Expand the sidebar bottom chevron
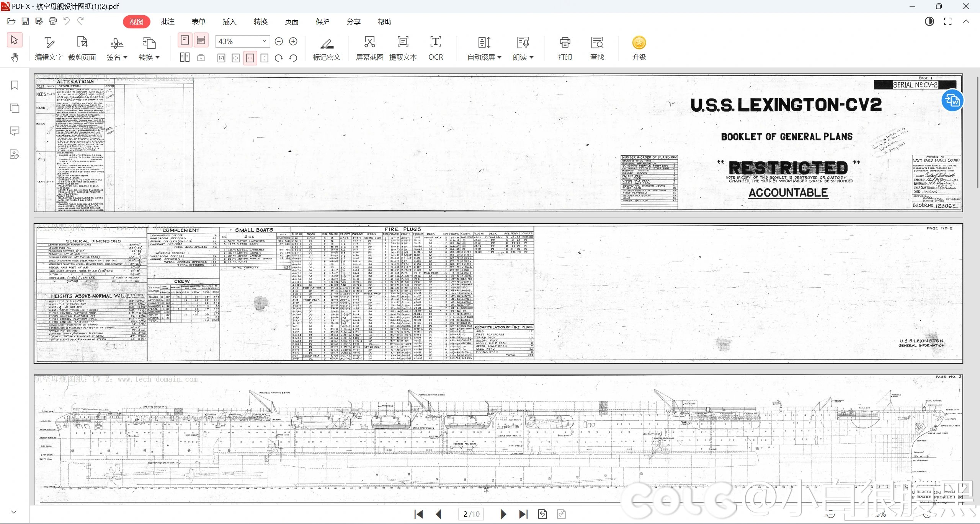 [x=14, y=512]
